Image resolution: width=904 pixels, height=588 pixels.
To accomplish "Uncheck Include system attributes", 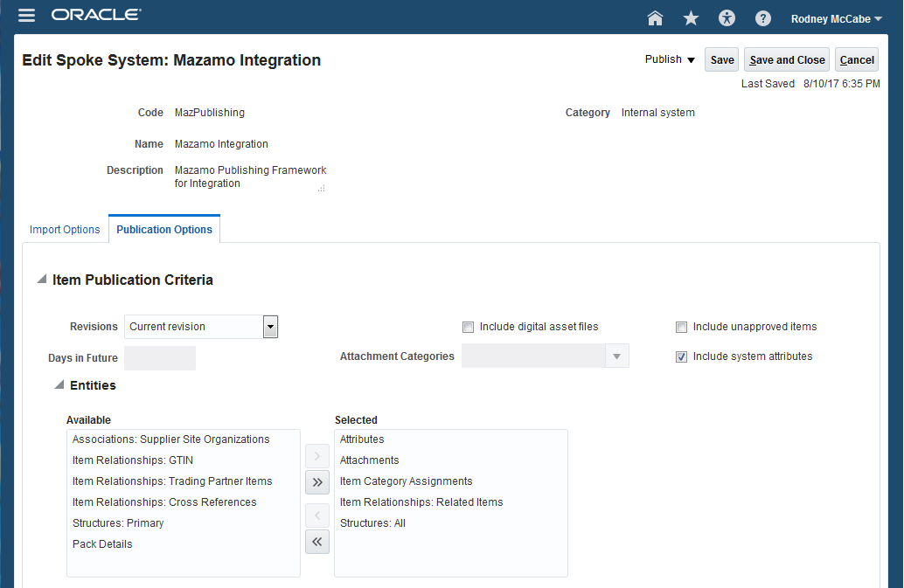I will pos(681,357).
